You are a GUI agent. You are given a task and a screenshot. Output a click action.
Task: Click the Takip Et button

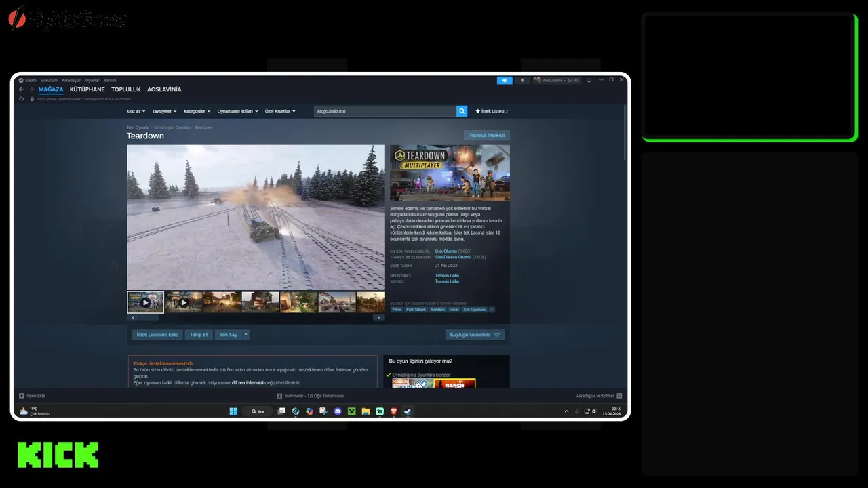pos(199,335)
